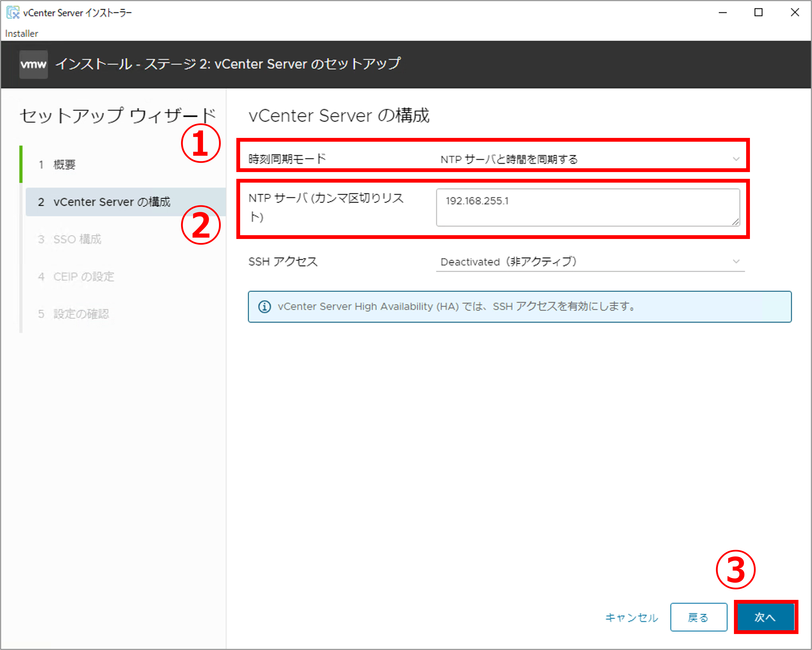The height and width of the screenshot is (650, 812).
Task: Open the Installer menu
Action: [21, 34]
